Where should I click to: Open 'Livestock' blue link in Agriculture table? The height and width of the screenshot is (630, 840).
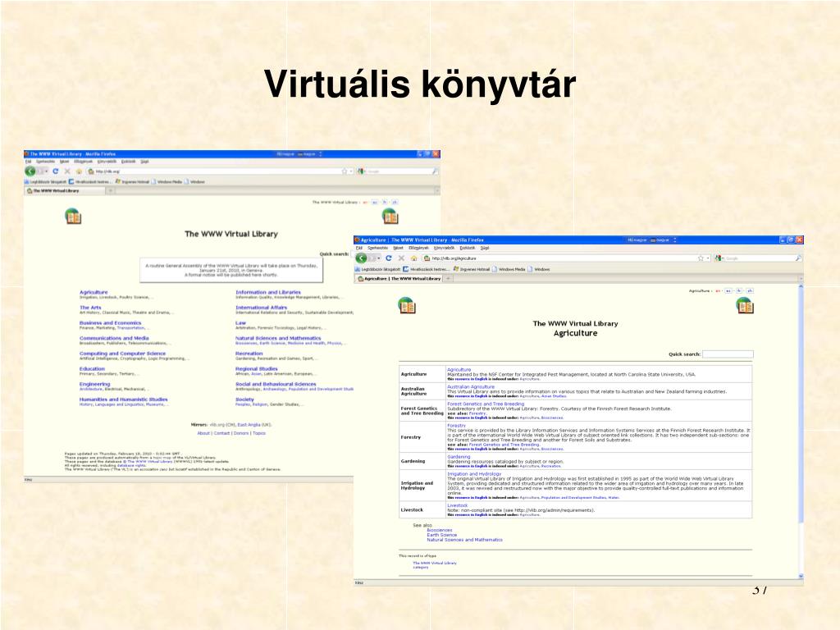pos(458,505)
